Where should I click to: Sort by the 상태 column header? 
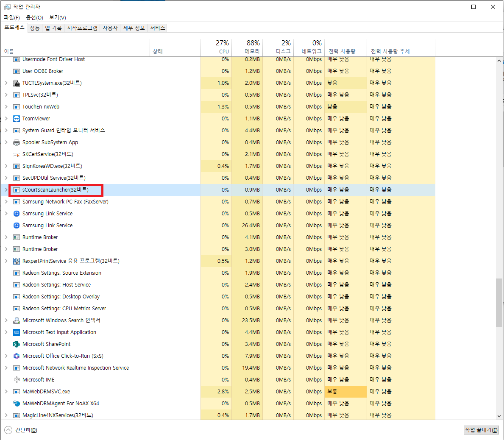click(175, 47)
